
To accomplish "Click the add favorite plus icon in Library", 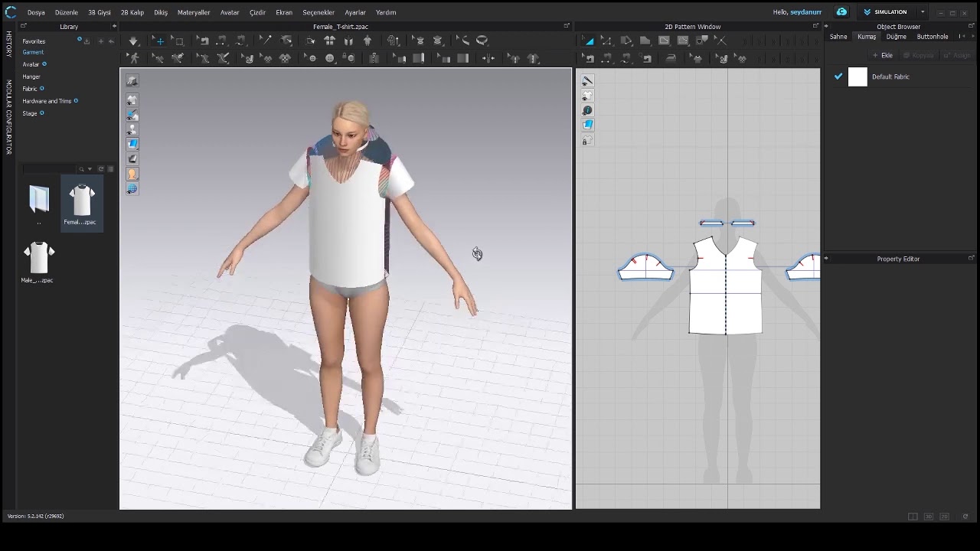I will point(100,41).
